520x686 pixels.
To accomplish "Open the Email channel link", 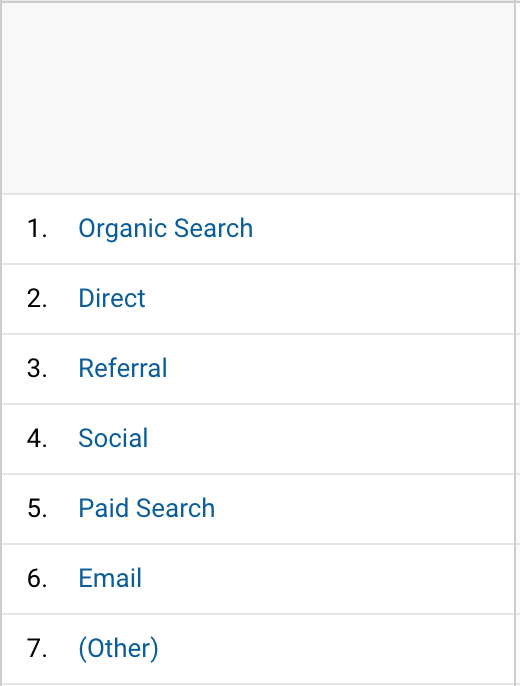I will pos(110,578).
